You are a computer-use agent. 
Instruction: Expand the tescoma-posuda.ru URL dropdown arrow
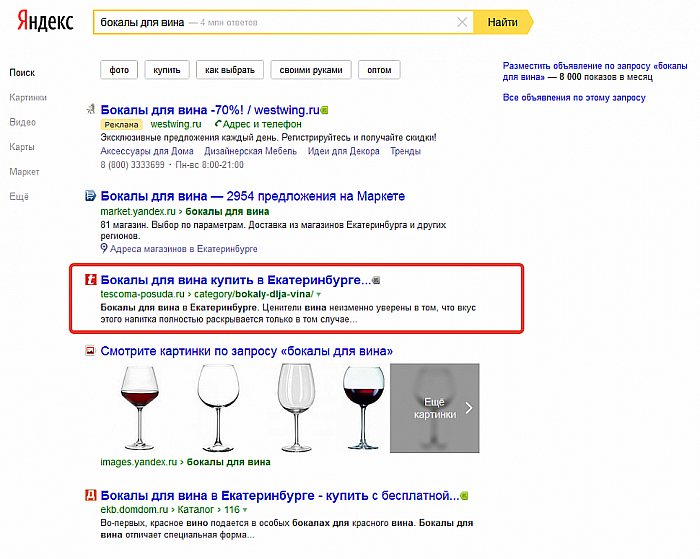tap(319, 295)
